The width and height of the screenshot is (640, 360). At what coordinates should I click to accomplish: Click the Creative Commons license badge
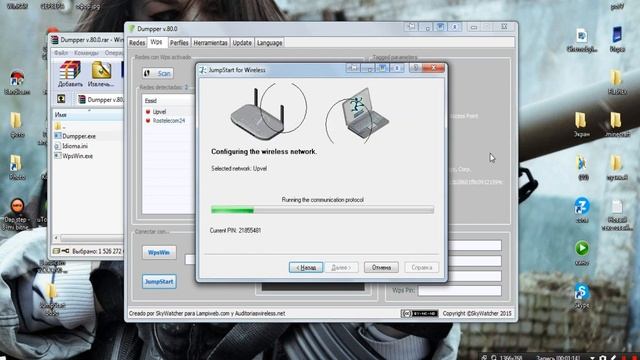click(x=419, y=313)
